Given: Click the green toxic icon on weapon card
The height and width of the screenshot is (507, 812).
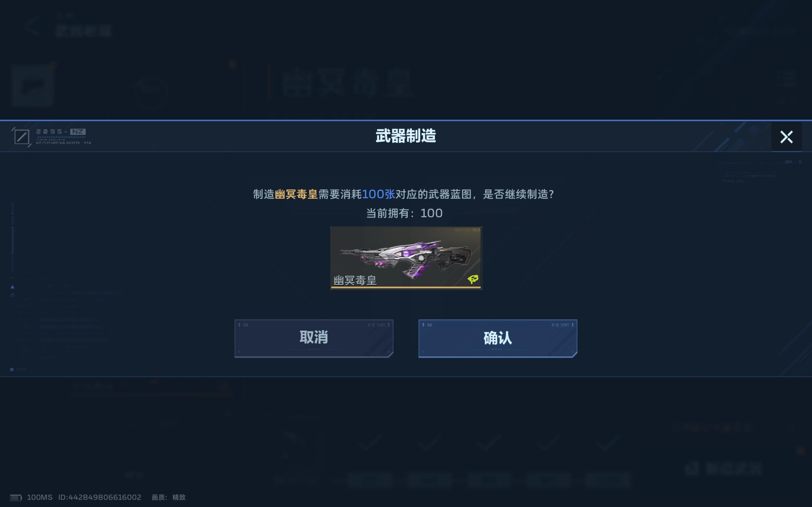Looking at the screenshot, I should (473, 279).
